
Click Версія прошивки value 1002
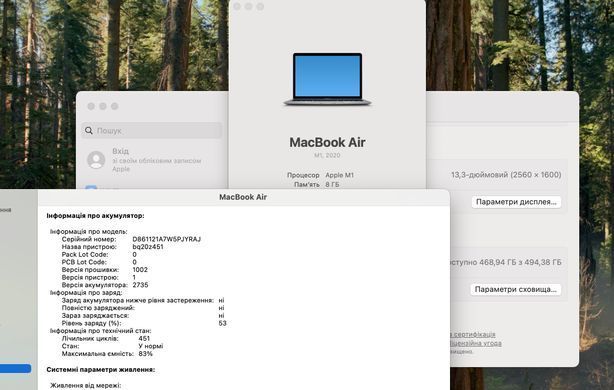(x=140, y=270)
